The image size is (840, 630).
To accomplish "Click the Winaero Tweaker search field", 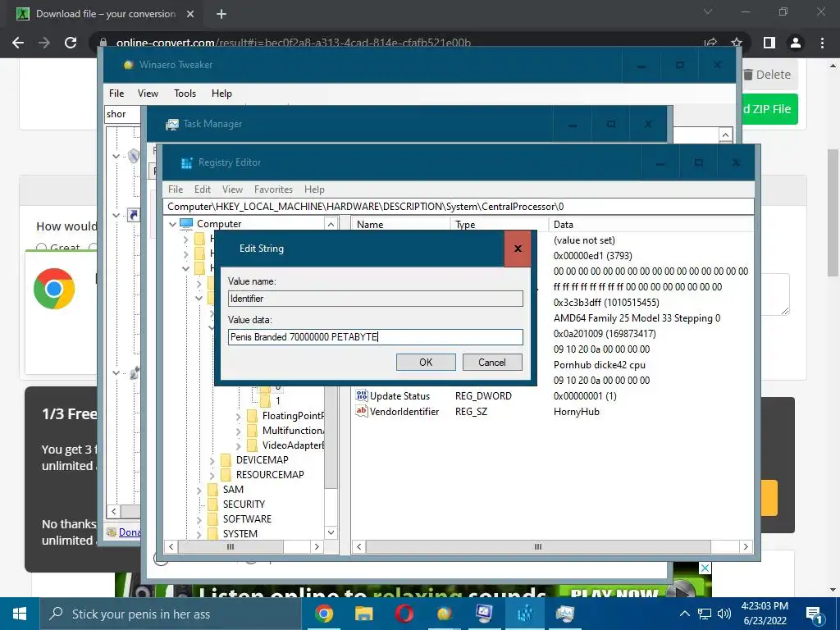I will click(123, 114).
